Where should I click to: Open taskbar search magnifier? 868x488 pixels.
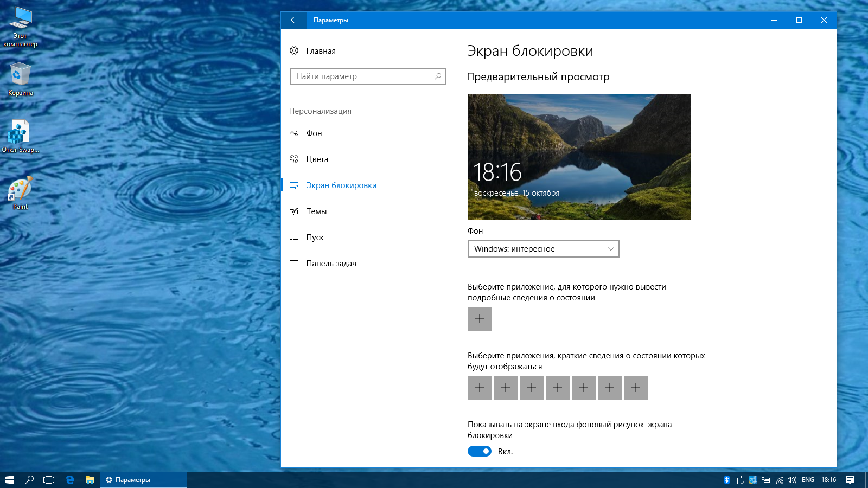pos(29,480)
